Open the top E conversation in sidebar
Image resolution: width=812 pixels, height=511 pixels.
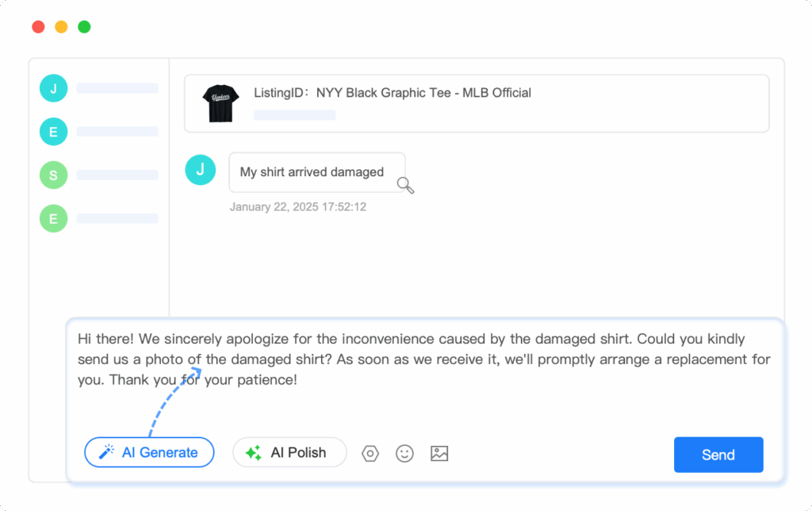coord(53,132)
